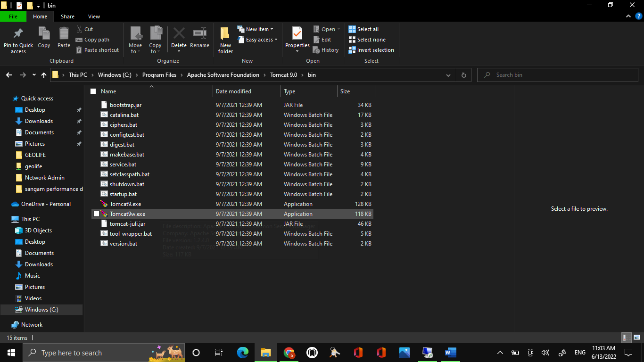Collapse the ribbon with the chevron
The image size is (644, 362).
coord(628,16)
